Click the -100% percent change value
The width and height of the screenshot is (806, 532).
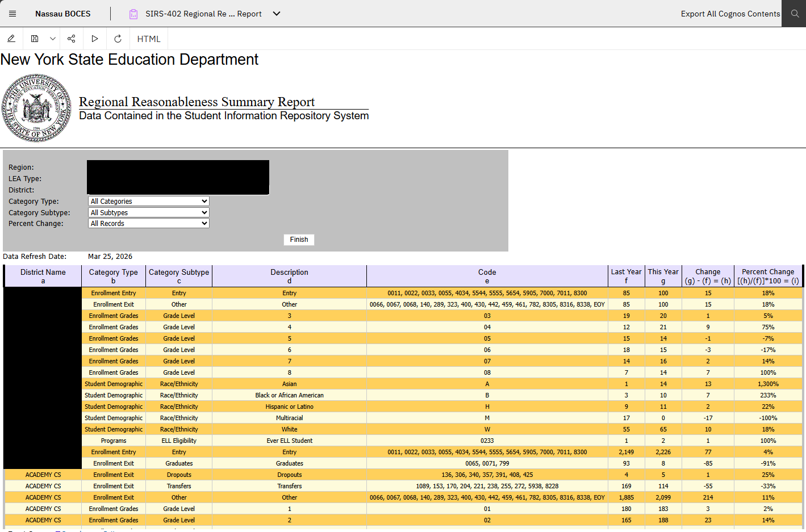[768, 418]
